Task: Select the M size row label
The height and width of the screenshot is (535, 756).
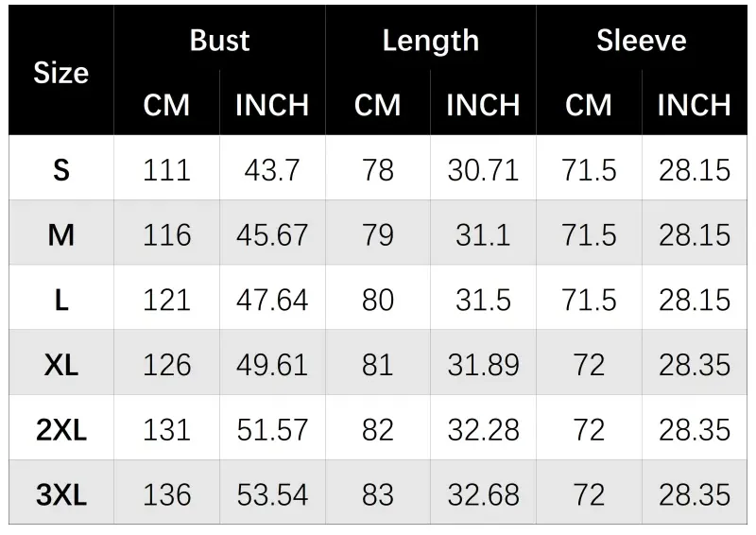Action: point(60,234)
